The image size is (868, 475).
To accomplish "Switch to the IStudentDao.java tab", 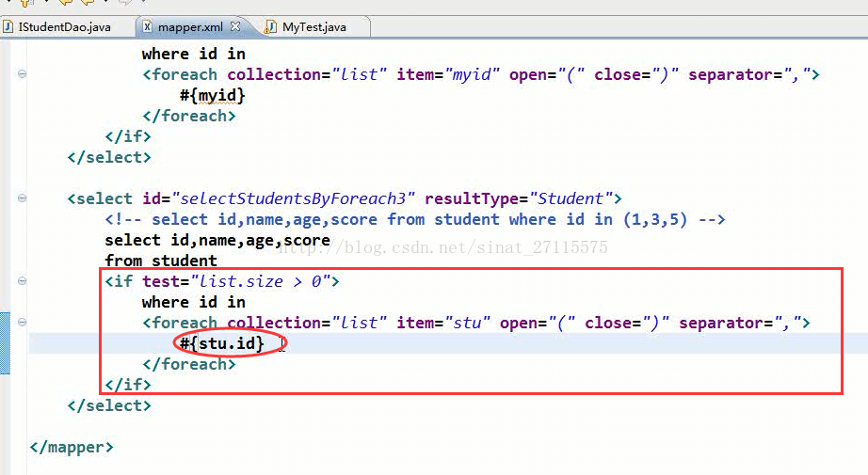I will pyautogui.click(x=64, y=26).
